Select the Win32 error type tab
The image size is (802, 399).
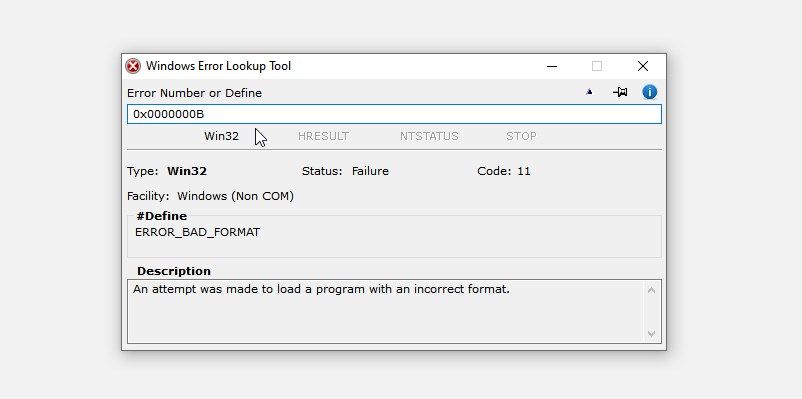(x=221, y=136)
